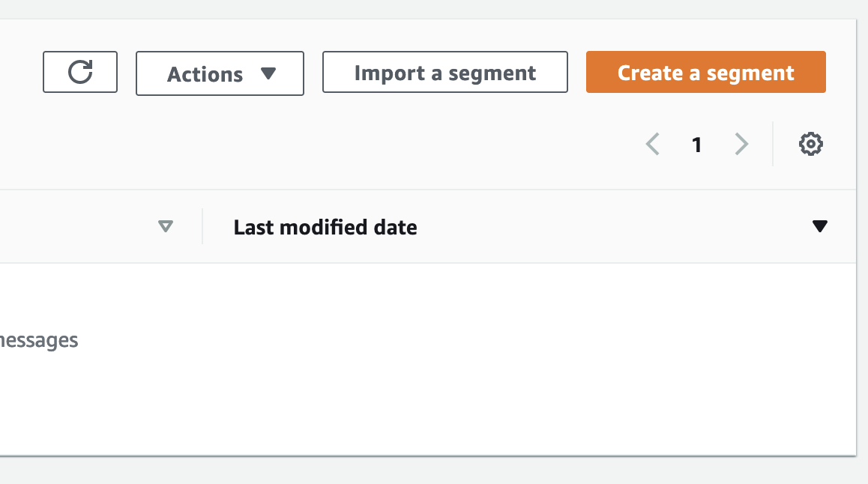Import a segment
868x484 pixels.
tap(445, 72)
